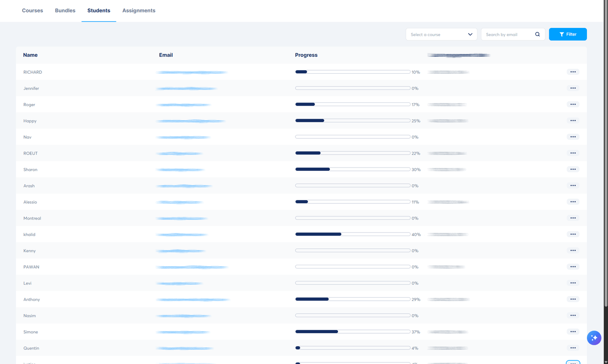Viewport: 608px width, 364px height.
Task: Open the three-dot menu for khalid
Action: point(573,234)
